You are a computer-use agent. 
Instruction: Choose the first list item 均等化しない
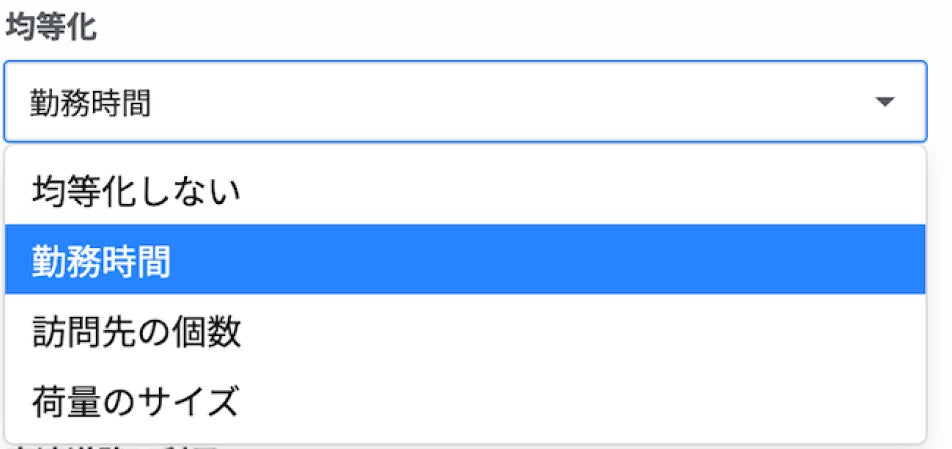point(136,189)
